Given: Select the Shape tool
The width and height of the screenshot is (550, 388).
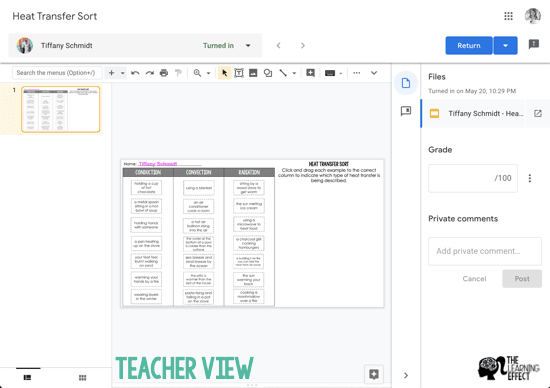Looking at the screenshot, I should [x=268, y=73].
